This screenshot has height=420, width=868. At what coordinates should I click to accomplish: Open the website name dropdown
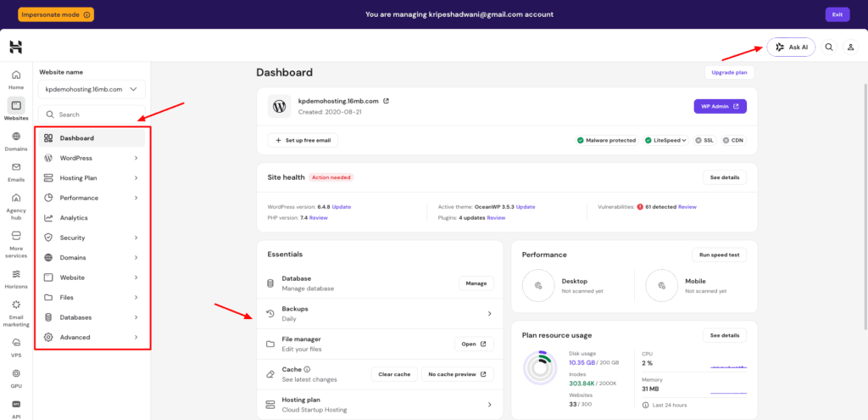92,89
